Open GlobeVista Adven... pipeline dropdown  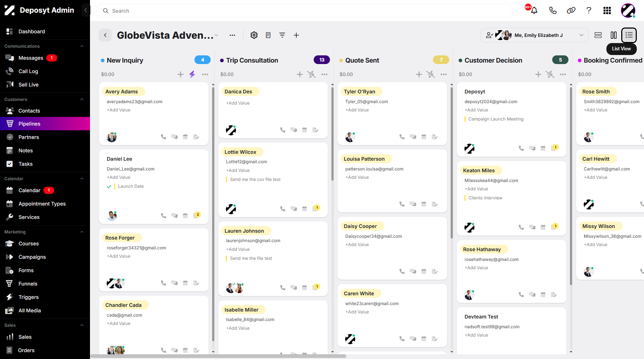point(216,35)
